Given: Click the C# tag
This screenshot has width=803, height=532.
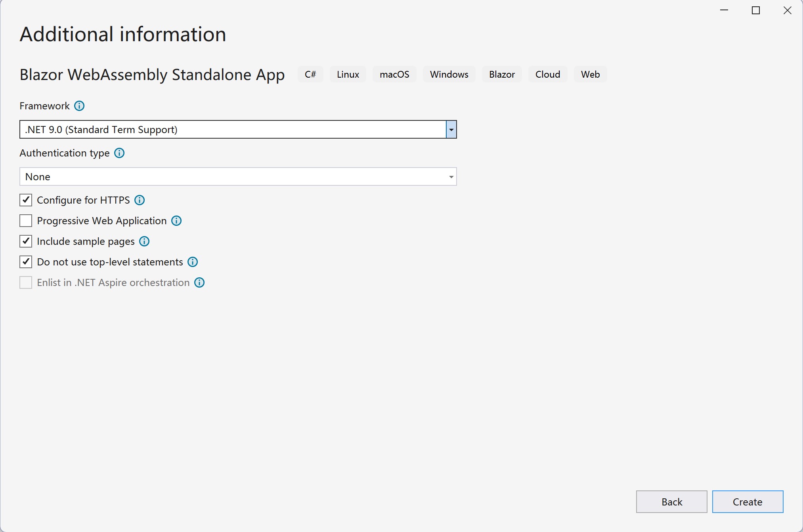Looking at the screenshot, I should (x=310, y=74).
